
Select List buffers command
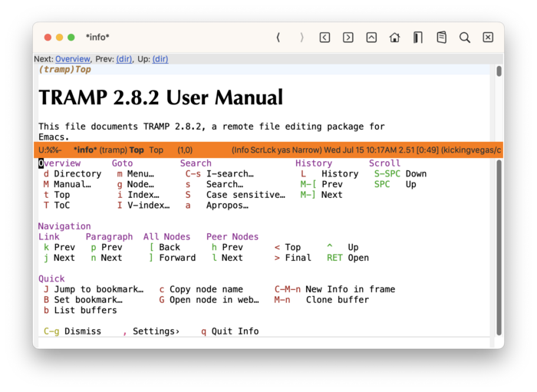(x=80, y=311)
